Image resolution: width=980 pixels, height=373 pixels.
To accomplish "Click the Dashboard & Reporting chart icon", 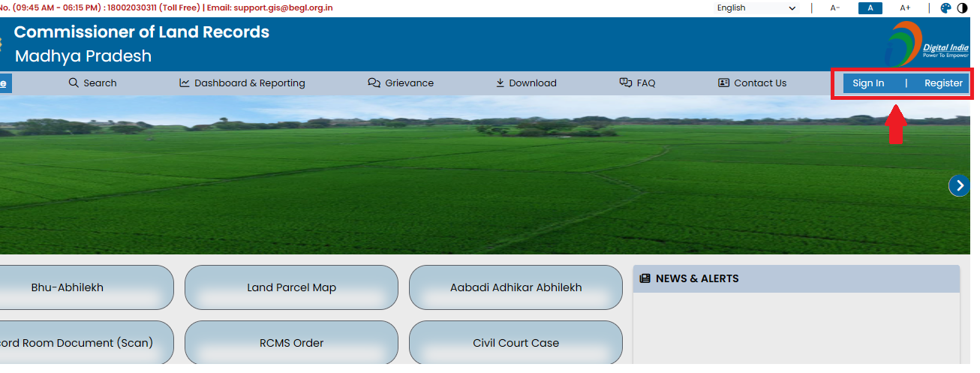I will point(185,83).
